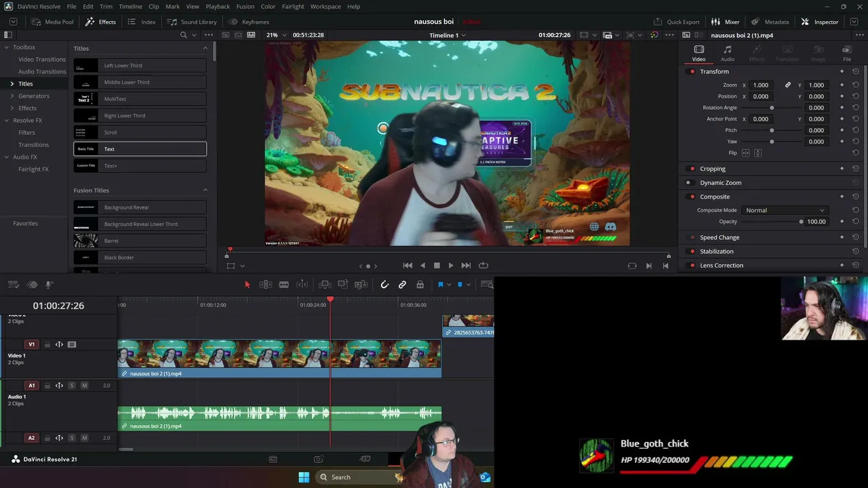Click the Opacity slider handle
The width and height of the screenshot is (868, 488).
801,222
